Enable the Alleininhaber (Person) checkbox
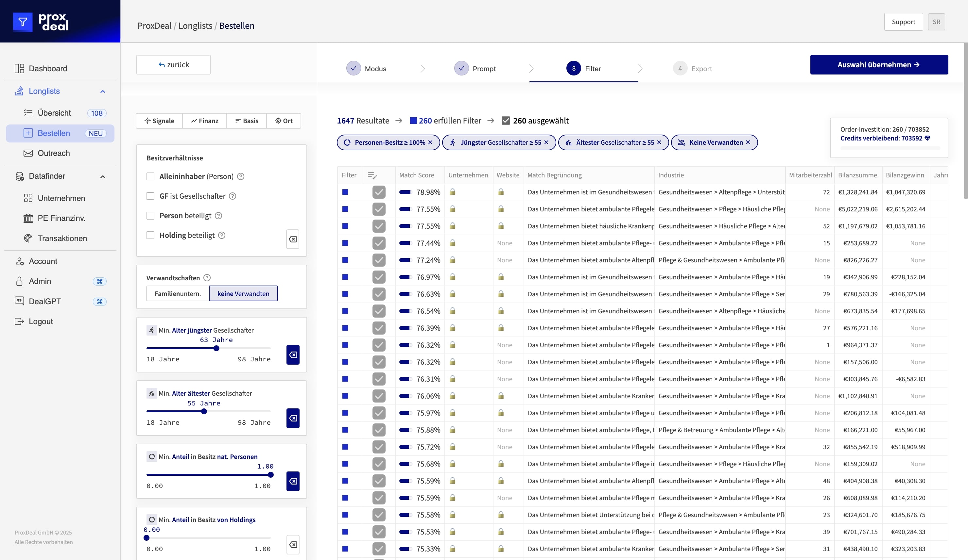 point(150,176)
